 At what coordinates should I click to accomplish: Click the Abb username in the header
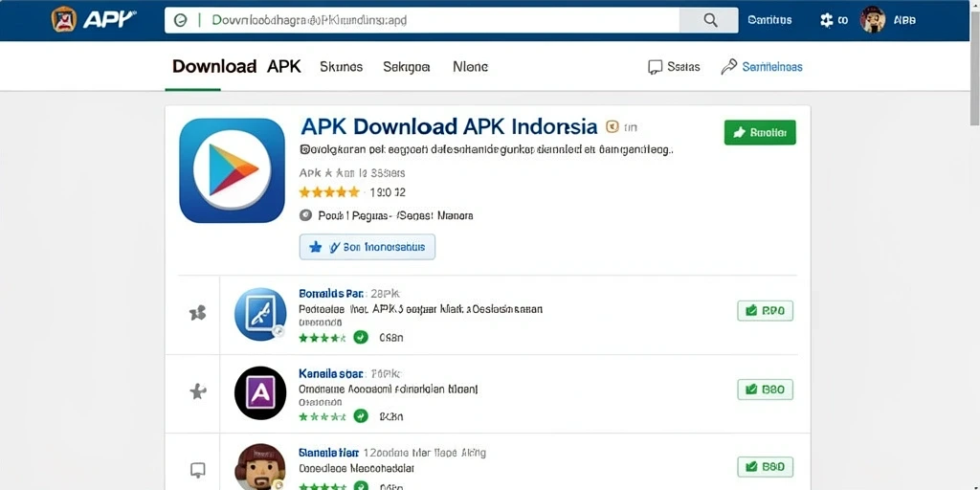904,20
